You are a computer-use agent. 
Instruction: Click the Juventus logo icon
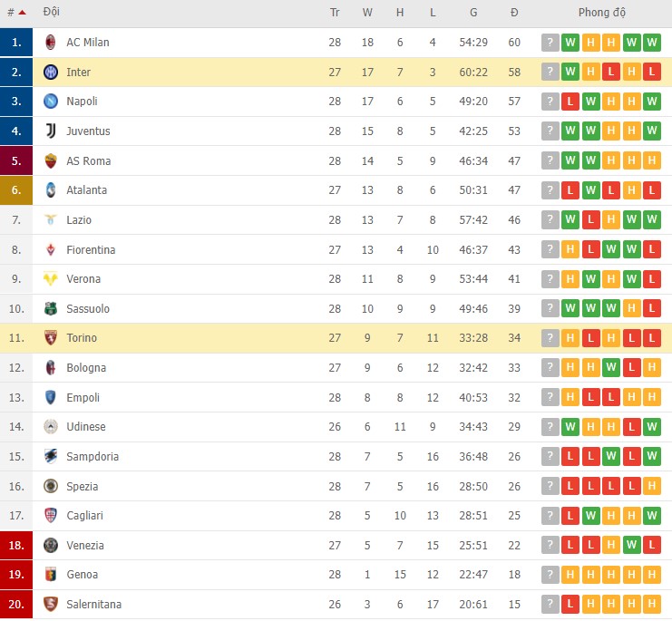tap(51, 131)
